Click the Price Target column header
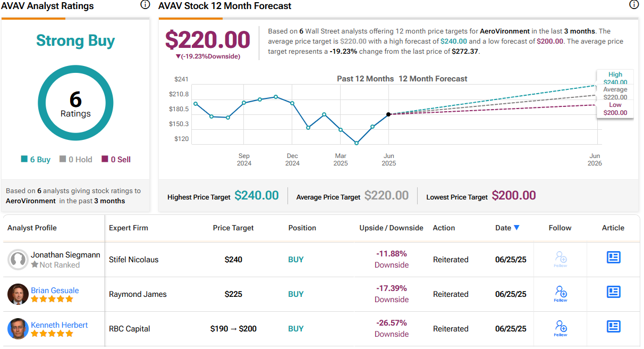 coord(233,228)
